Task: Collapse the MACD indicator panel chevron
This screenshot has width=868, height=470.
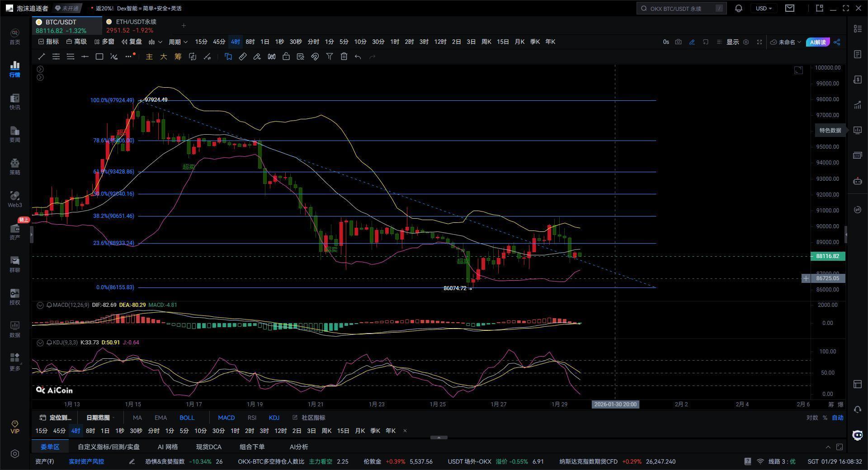Action: click(40, 305)
